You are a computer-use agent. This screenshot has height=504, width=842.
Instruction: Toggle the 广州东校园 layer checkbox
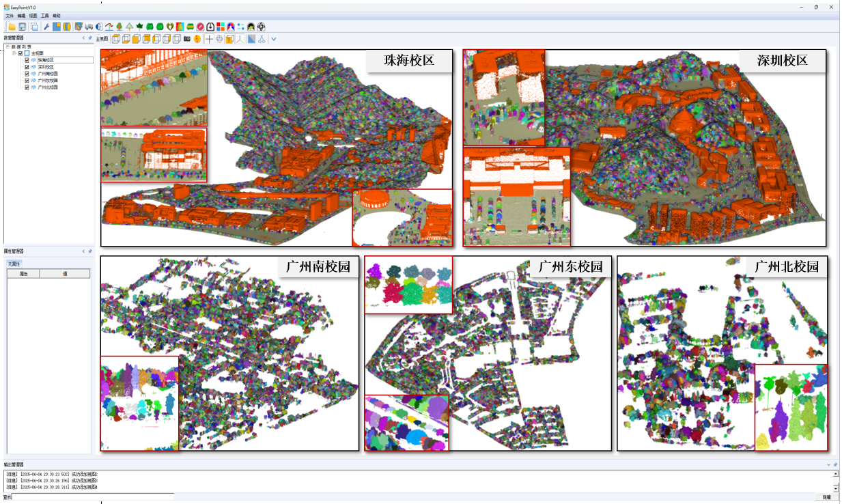[27, 81]
